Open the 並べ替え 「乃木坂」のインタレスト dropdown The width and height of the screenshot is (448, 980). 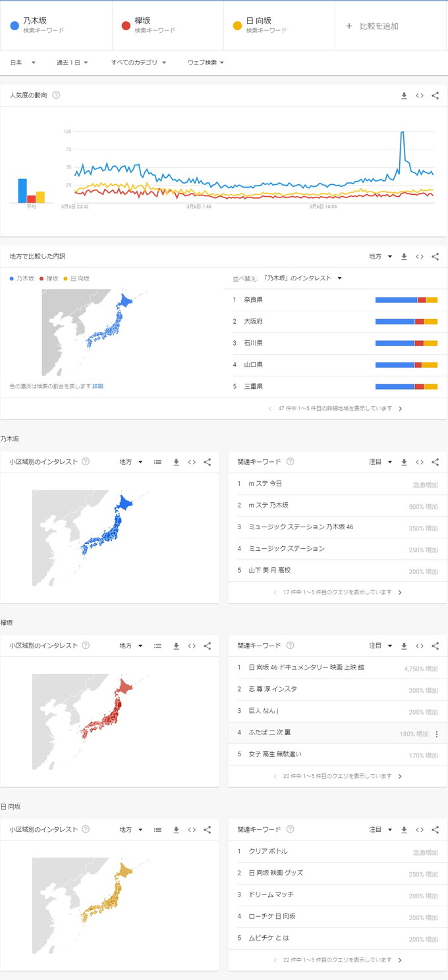pos(302,278)
